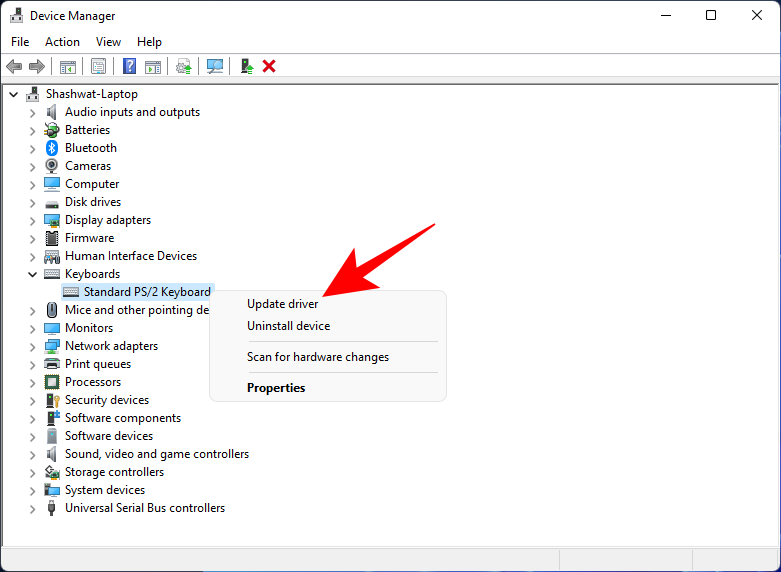781x572 pixels.
Task: Click the blue Help question mark icon
Action: coord(129,66)
